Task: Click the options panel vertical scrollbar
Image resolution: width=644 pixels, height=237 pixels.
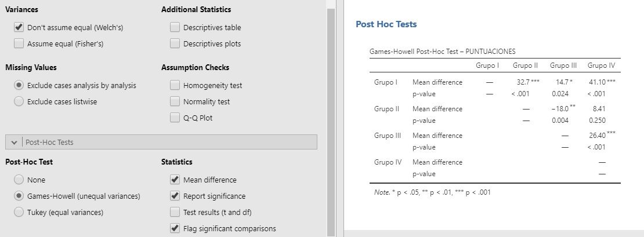Action: tap(331, 116)
